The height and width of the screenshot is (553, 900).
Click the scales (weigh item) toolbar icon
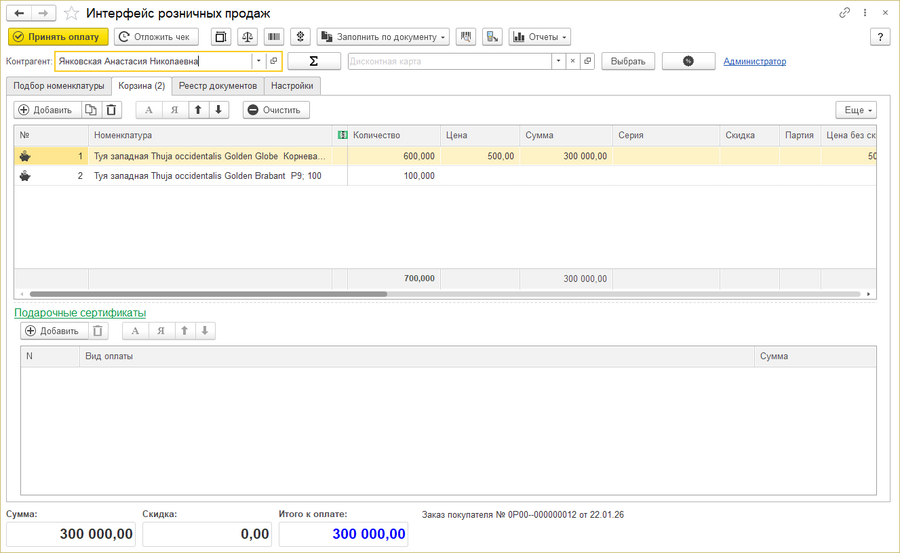coord(247,37)
